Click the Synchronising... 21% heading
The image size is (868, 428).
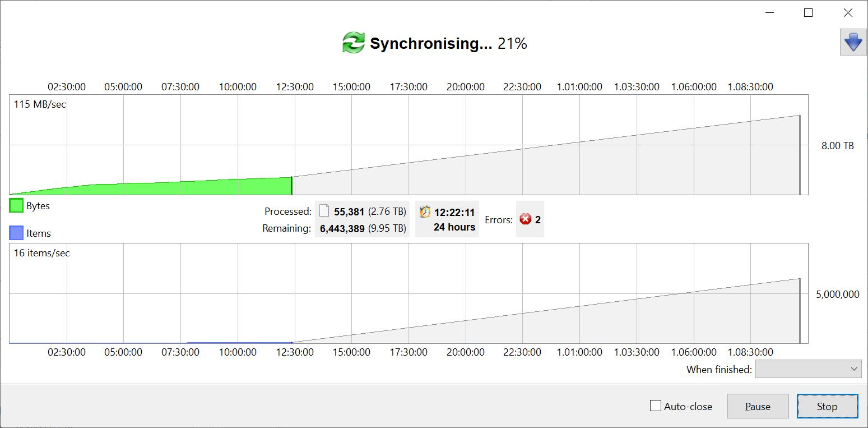[x=448, y=43]
